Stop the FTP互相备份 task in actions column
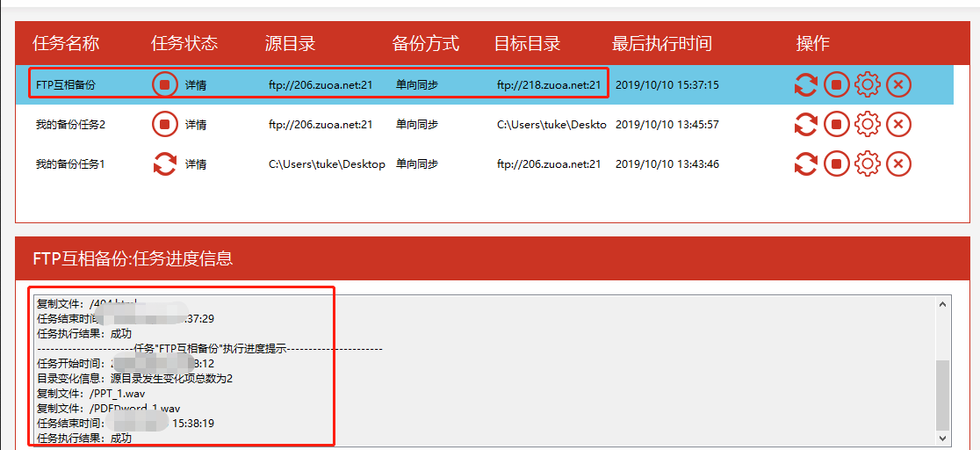Viewport: 980px width, 450px height. [836, 85]
